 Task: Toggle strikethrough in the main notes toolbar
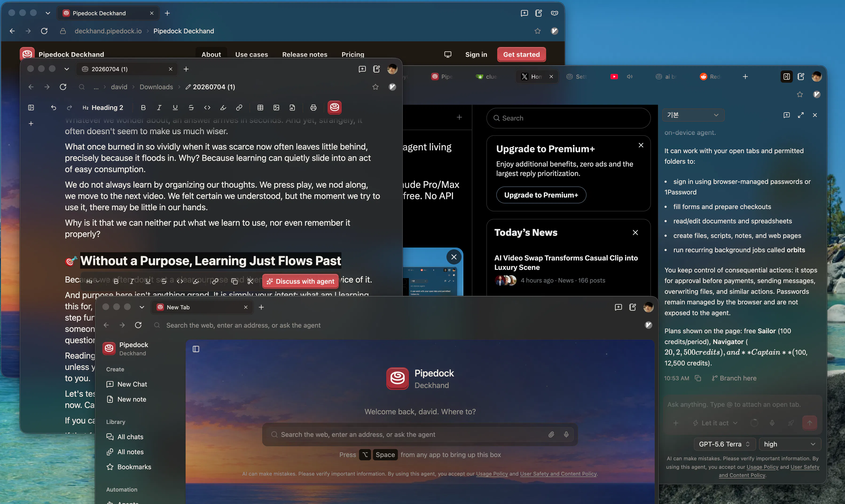(x=191, y=108)
